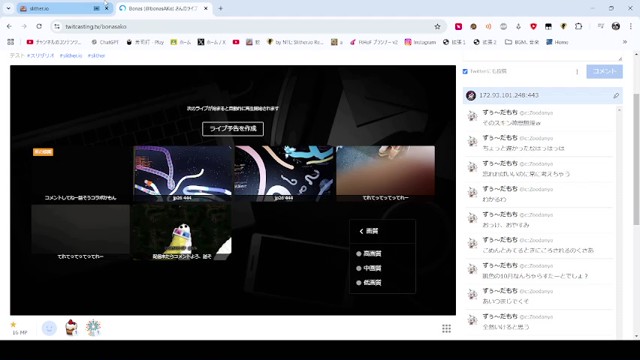Go back from the 画質 menu via chevron
The image size is (640, 360).
pyautogui.click(x=361, y=231)
